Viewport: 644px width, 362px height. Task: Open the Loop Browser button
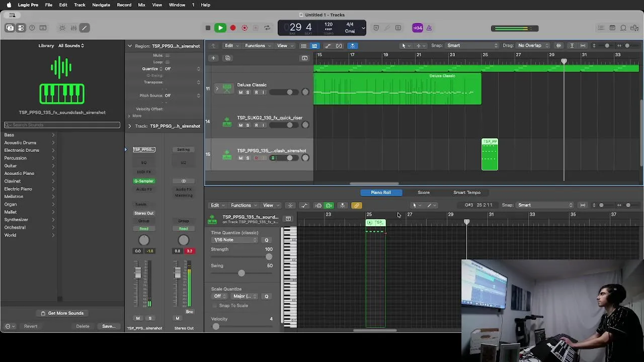click(623, 28)
